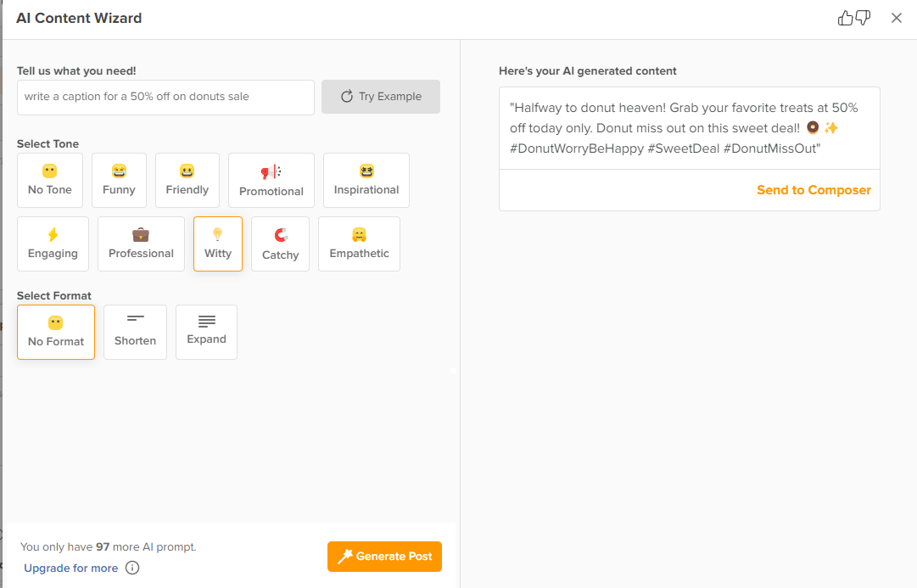Select the No Format option
This screenshot has height=588, width=917.
pyautogui.click(x=55, y=332)
